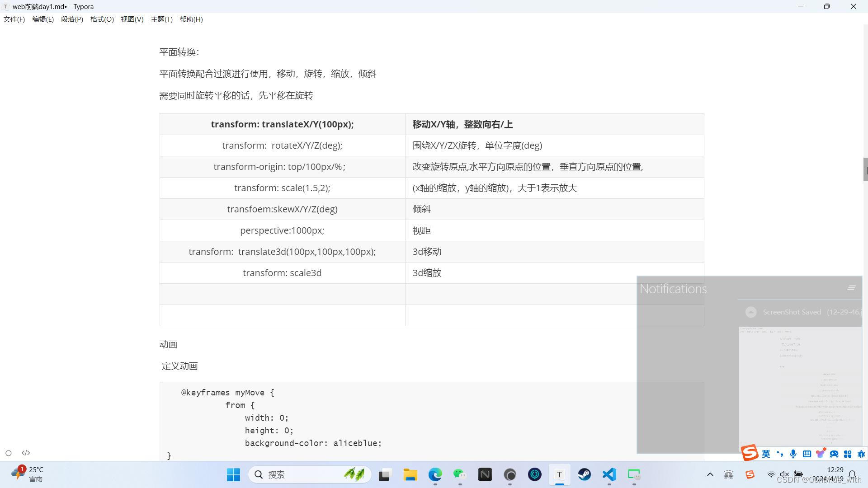Toggle the sidebar circle icon at bottom-left
The height and width of the screenshot is (488, 868).
click(9, 453)
